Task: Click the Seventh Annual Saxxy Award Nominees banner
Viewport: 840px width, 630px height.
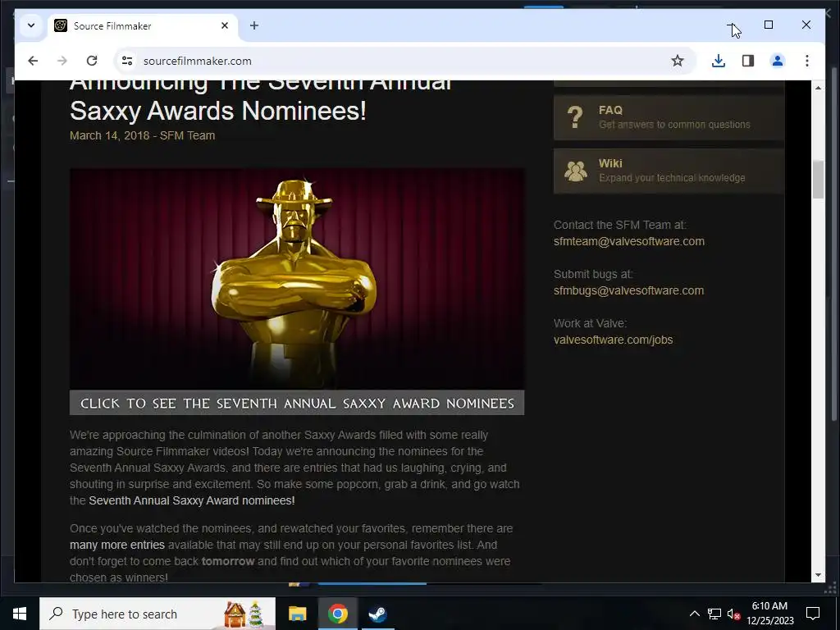Action: tap(297, 403)
